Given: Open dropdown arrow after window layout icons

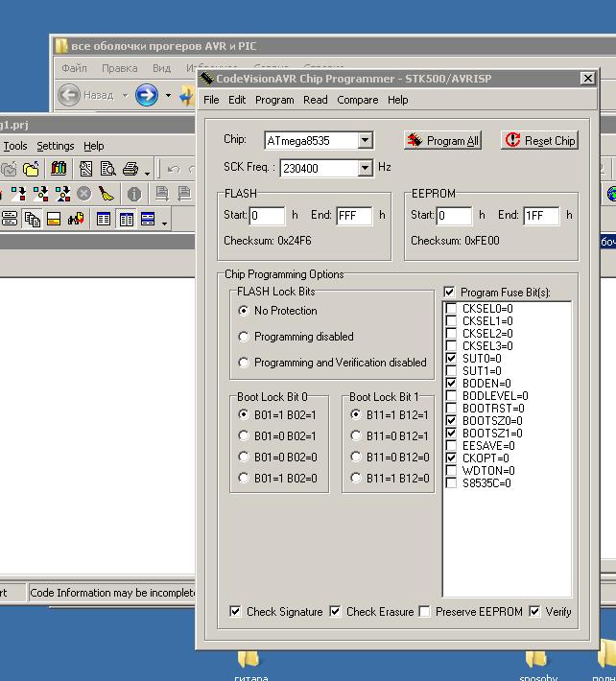Looking at the screenshot, I should (164, 223).
